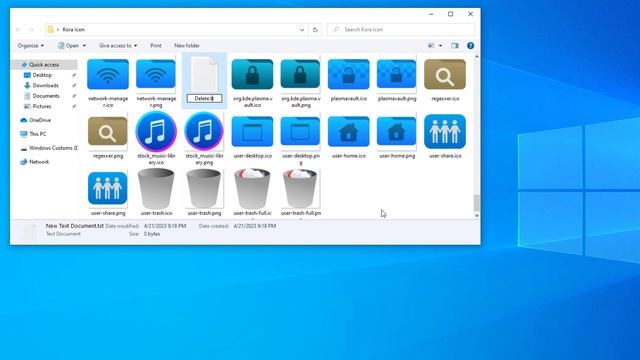Select the user-share.png people icon
Viewport: 640px width, 360px height.
point(108,188)
